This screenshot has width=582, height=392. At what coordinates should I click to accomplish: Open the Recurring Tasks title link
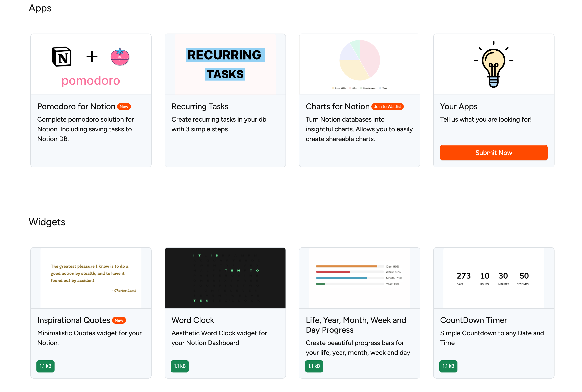[x=200, y=107]
